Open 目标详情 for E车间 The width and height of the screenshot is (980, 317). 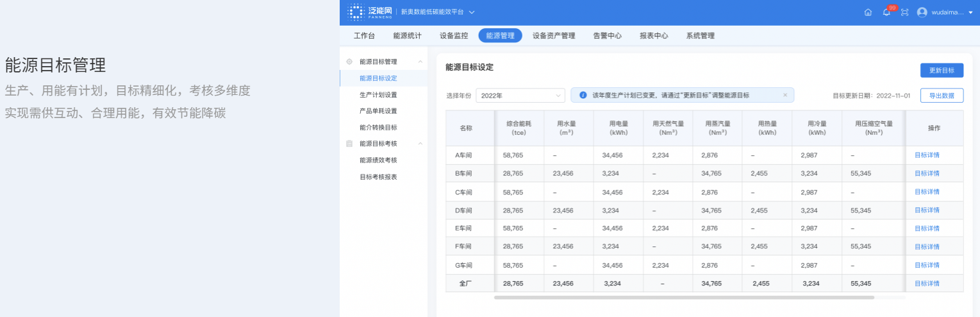[927, 228]
